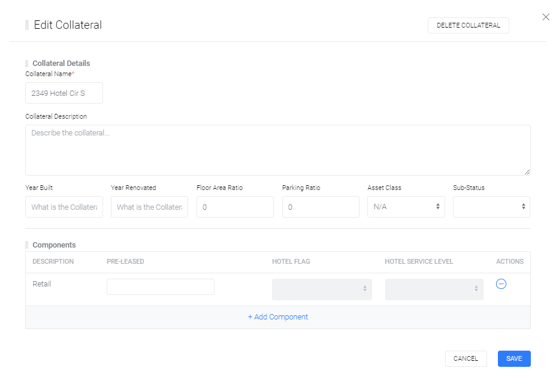Click the Collateral Details heading
The width and height of the screenshot is (556, 392).
61,63
